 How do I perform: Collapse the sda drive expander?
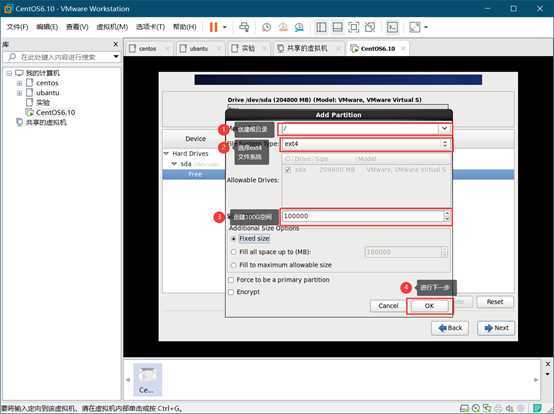[174, 164]
